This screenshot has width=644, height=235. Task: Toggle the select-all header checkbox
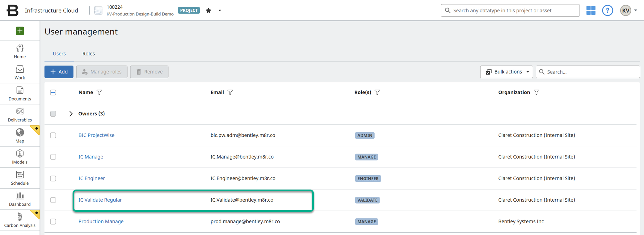[x=53, y=92]
